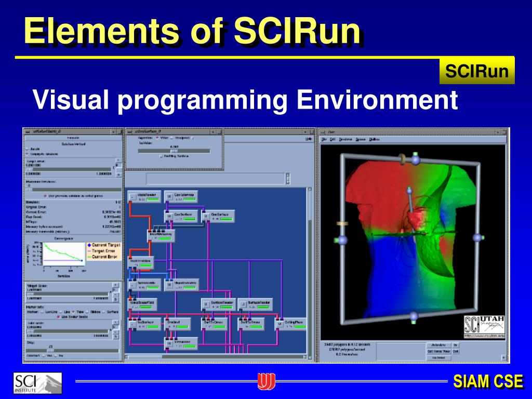Select the Tube marker radio button
Viewport: 532px width, 399px height.
coord(74,312)
